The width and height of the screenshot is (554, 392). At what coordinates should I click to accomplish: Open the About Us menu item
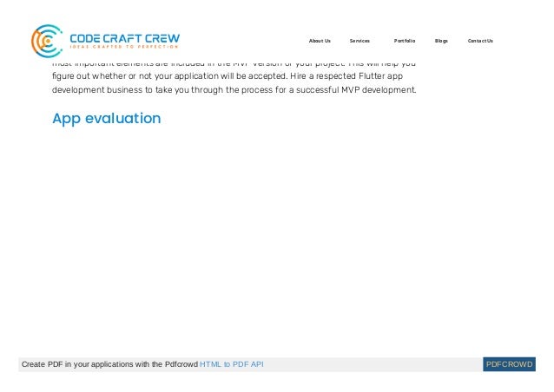[x=320, y=41]
